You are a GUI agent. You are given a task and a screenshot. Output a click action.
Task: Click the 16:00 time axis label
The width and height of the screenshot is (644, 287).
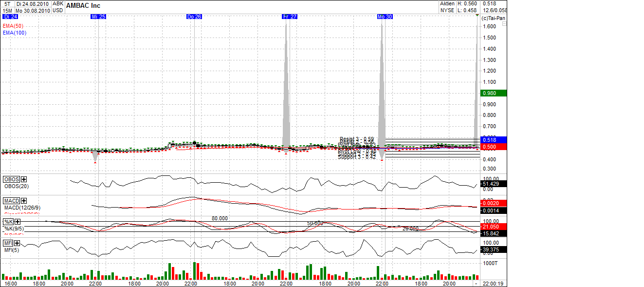coord(11,284)
